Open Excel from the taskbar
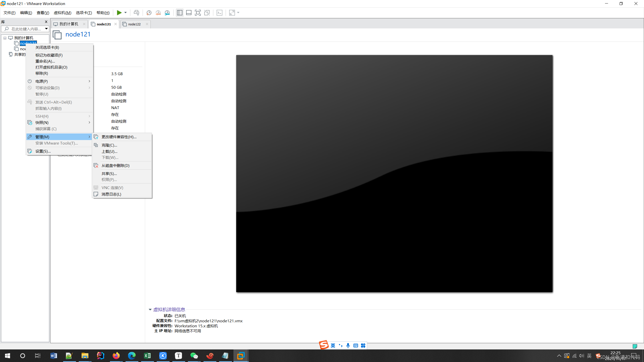644x362 pixels. (147, 356)
